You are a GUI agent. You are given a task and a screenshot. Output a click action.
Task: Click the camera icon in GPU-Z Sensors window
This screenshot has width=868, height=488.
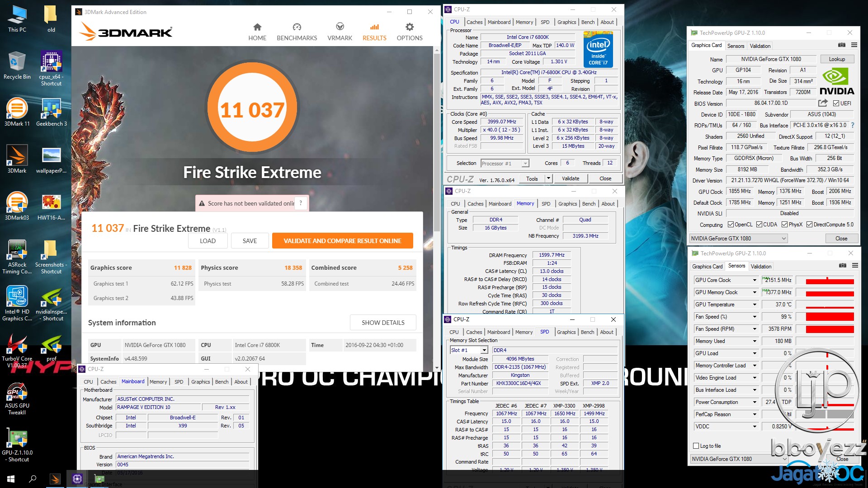(842, 266)
